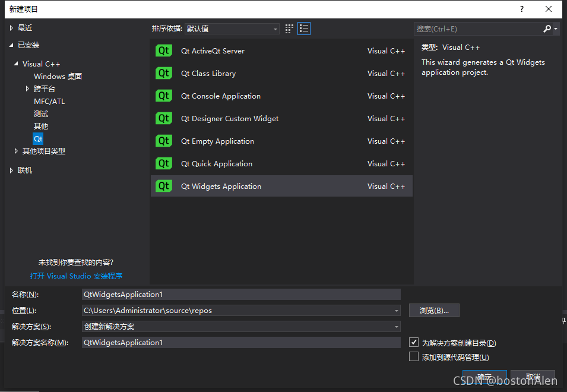
Task: Toggle create directory for solution checkbox
Action: click(414, 342)
